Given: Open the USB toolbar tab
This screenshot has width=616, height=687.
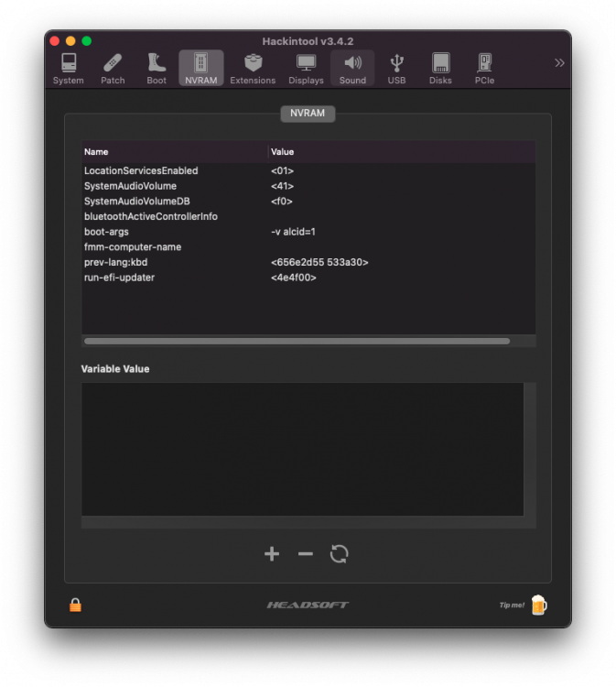Looking at the screenshot, I should coord(396,69).
